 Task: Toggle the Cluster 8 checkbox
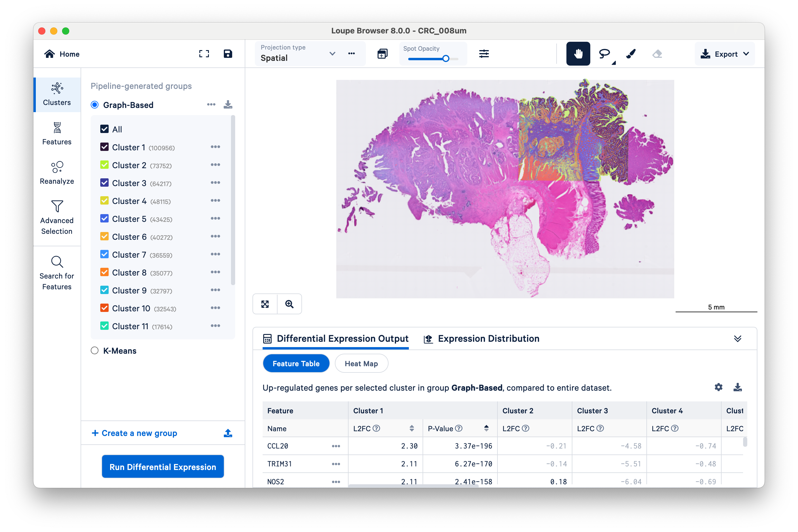click(x=104, y=273)
